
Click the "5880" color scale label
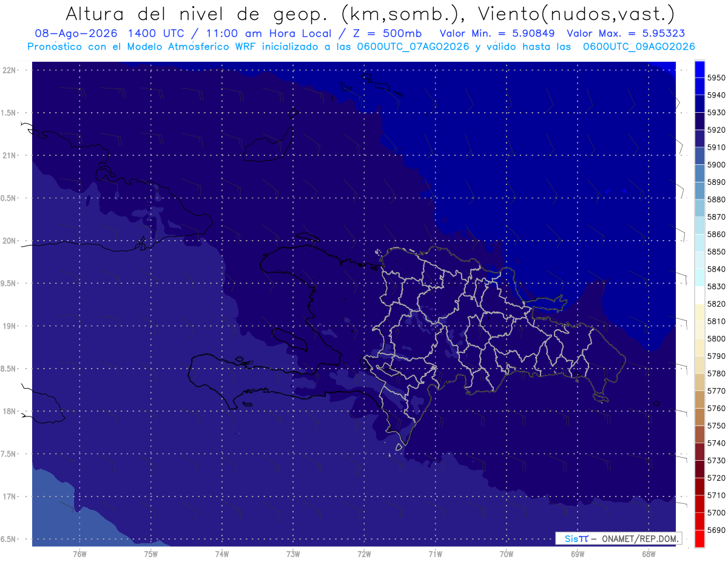[716, 199]
